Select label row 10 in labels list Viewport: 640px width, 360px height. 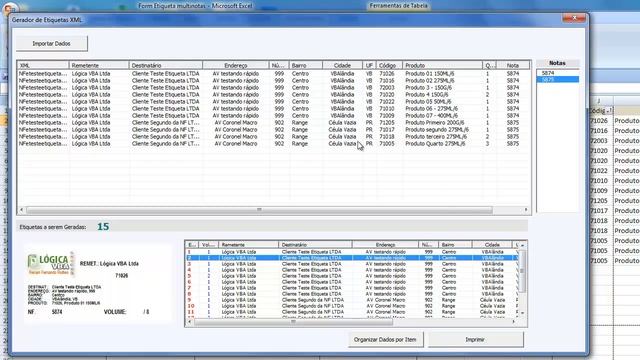tap(352, 306)
